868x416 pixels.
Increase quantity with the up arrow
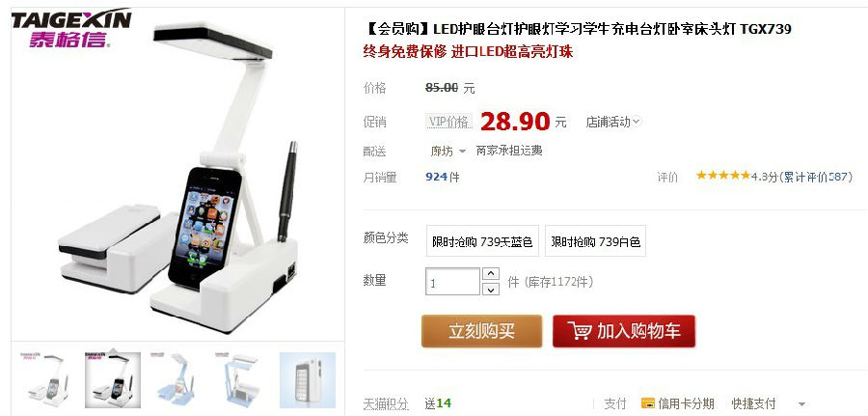tap(491, 274)
